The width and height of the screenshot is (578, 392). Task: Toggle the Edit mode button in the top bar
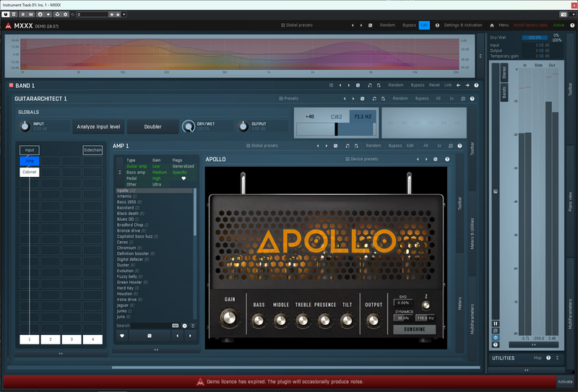[424, 25]
